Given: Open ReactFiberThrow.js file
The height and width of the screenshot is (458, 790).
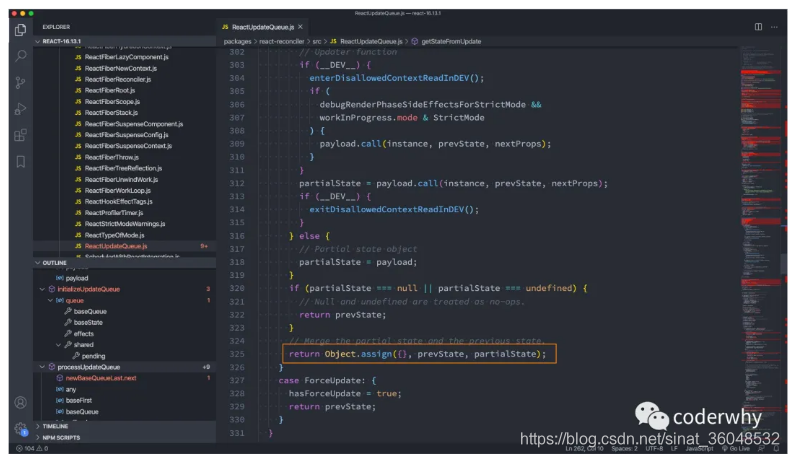Looking at the screenshot, I should tap(111, 157).
